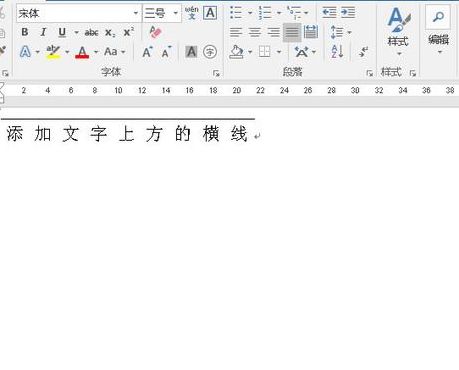Click the phonetic guide wén icon
Screen dimensions: 459x370
[x=191, y=13]
